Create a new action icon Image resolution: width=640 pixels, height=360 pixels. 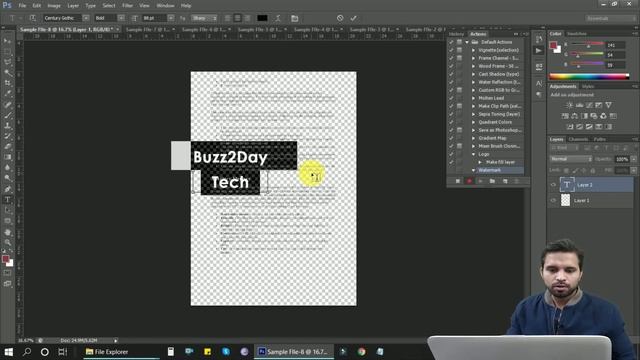coord(505,181)
